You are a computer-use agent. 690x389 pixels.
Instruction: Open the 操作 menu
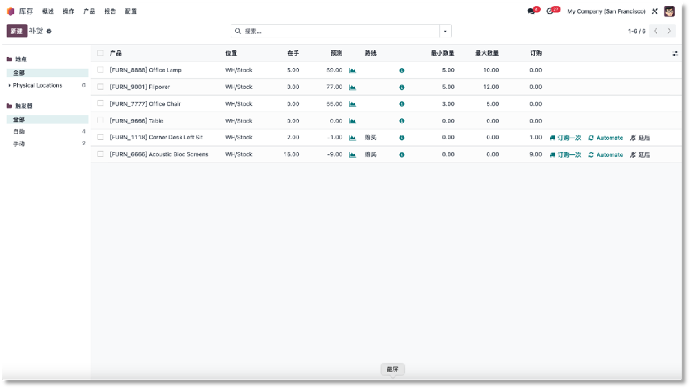68,11
